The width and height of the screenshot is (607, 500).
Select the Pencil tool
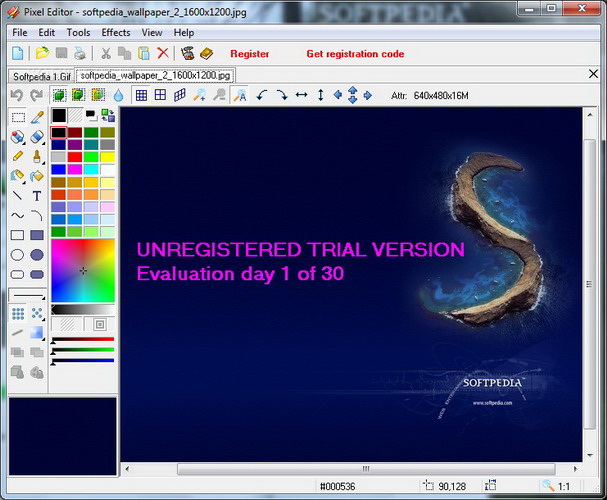click(x=17, y=156)
